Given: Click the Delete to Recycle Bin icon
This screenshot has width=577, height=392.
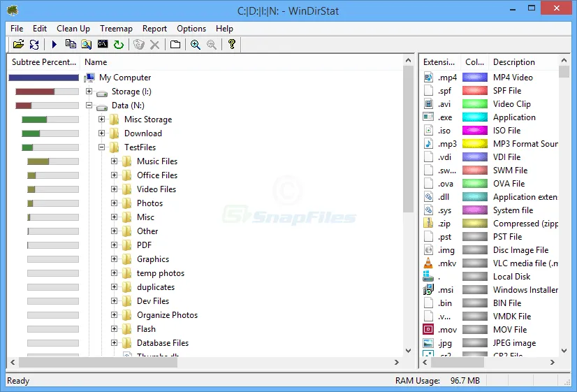Looking at the screenshot, I should coord(139,45).
